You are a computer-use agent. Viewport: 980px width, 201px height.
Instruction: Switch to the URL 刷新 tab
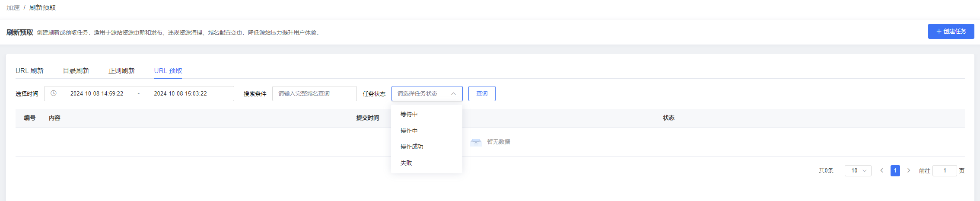pos(30,71)
